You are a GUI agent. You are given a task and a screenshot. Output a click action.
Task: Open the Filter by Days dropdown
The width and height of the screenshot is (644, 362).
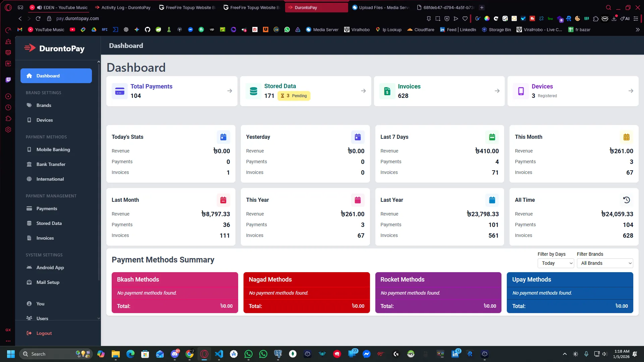556,263
